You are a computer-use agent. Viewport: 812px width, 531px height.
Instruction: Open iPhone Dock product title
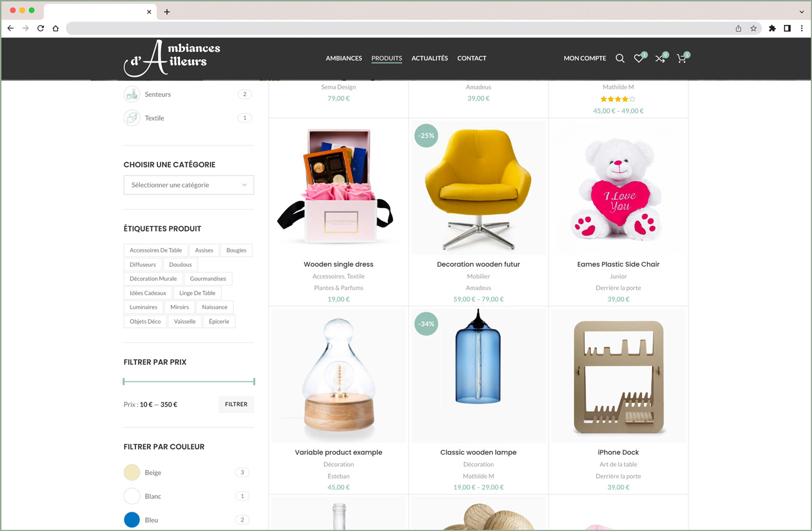[618, 452]
